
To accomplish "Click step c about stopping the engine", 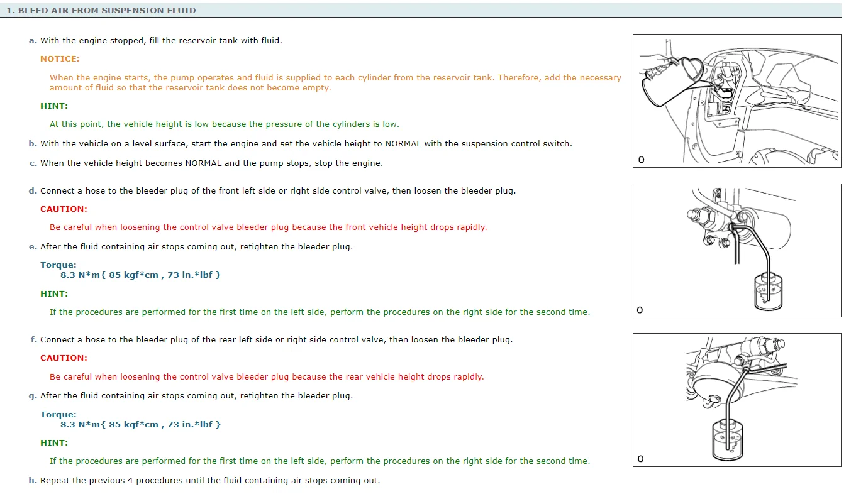I will pos(211,163).
